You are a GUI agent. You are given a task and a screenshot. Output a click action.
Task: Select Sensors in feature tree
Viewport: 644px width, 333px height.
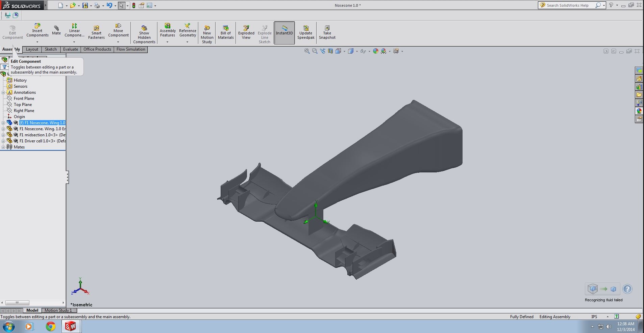tap(21, 86)
